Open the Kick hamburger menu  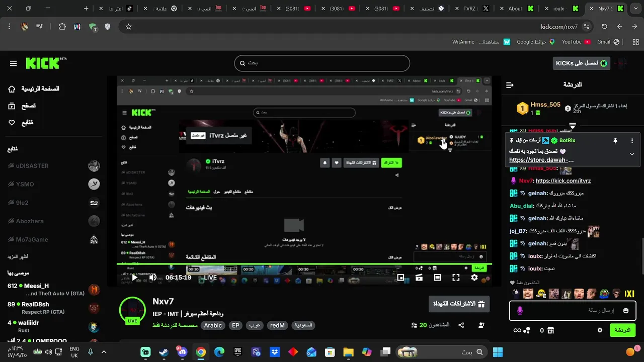pyautogui.click(x=14, y=63)
